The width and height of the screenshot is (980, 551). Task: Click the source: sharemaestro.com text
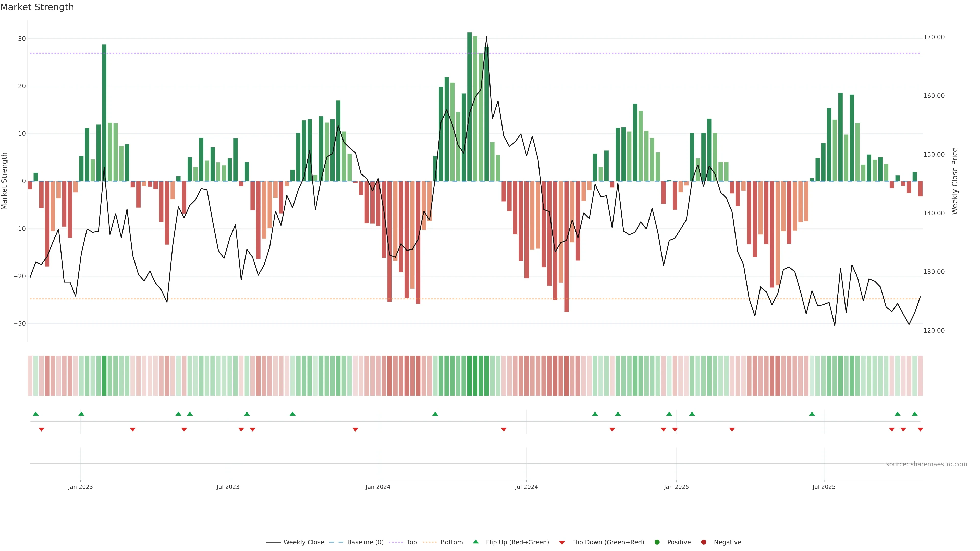click(x=926, y=464)
